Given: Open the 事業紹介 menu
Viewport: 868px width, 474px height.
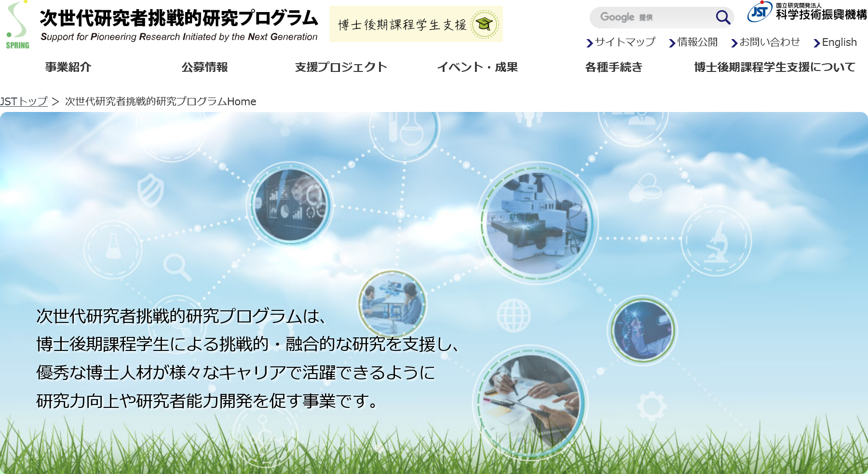Looking at the screenshot, I should pos(68,67).
